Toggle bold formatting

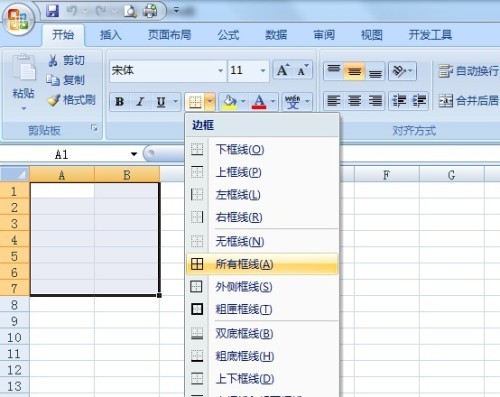pos(120,102)
